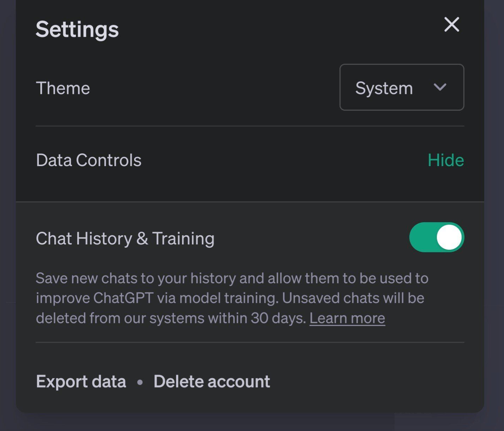This screenshot has width=504, height=431.
Task: Open the Learn more link
Action: coord(347,318)
